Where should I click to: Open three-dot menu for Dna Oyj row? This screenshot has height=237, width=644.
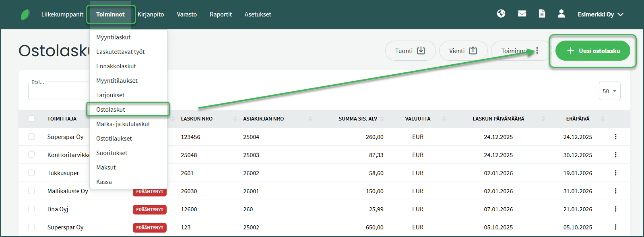point(615,209)
